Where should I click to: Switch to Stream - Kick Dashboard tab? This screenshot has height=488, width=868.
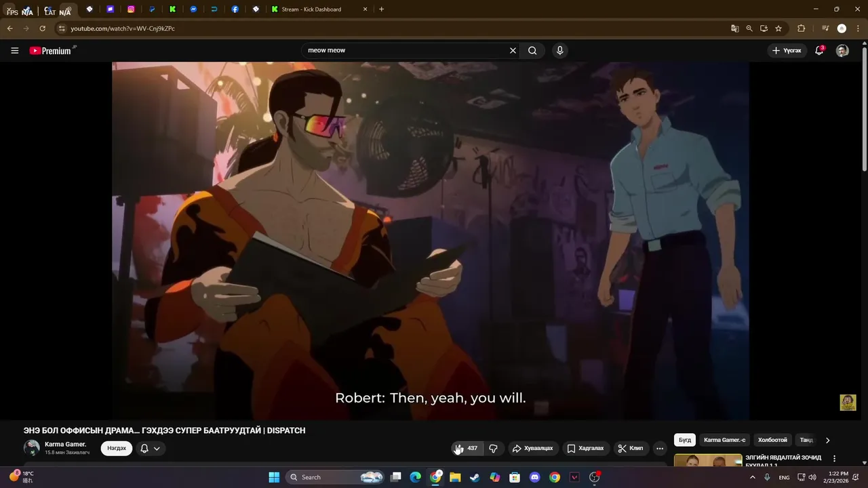(x=319, y=9)
